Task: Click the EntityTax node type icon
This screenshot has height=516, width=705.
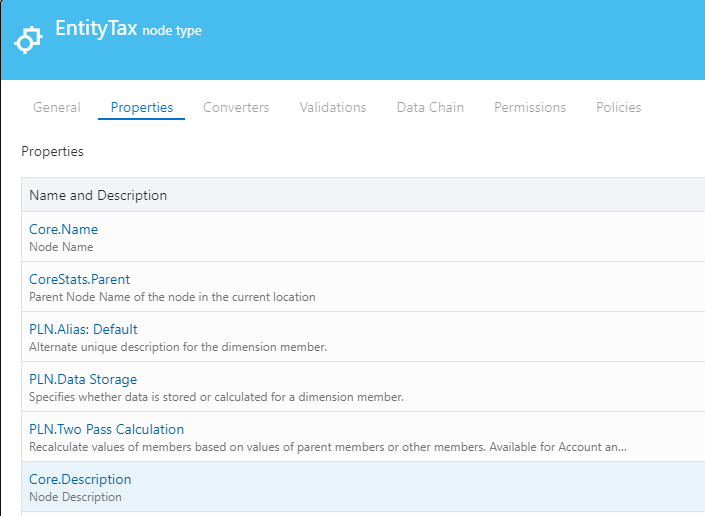Action: pyautogui.click(x=27, y=39)
